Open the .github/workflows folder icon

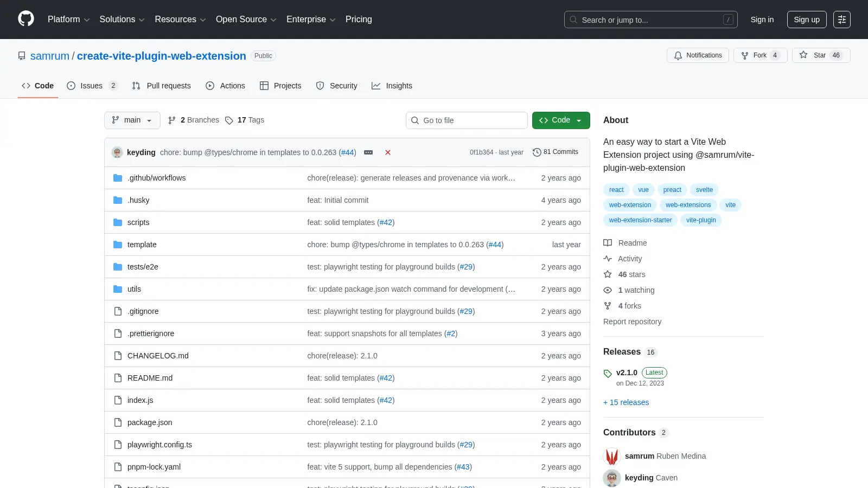118,178
